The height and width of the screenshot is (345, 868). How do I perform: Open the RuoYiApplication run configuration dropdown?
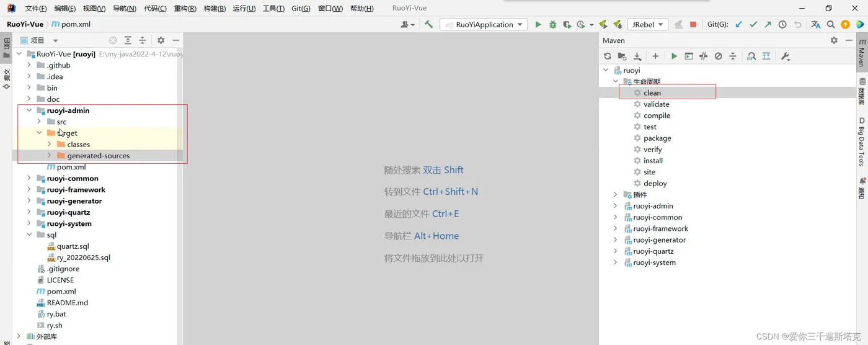tap(484, 24)
